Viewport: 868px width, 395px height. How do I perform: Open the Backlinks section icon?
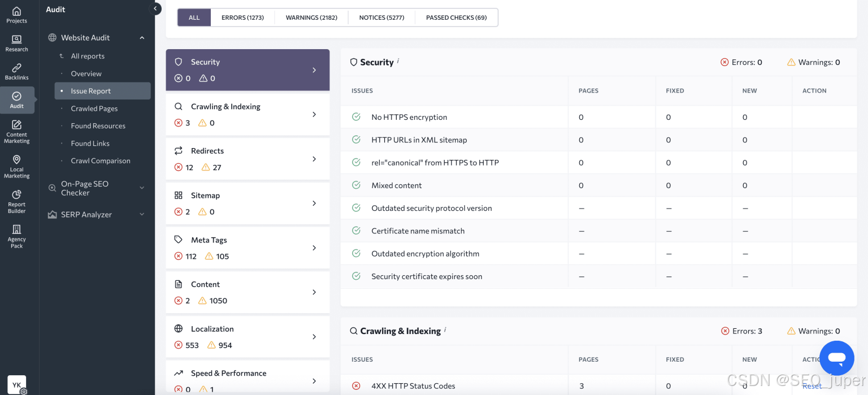[x=16, y=72]
